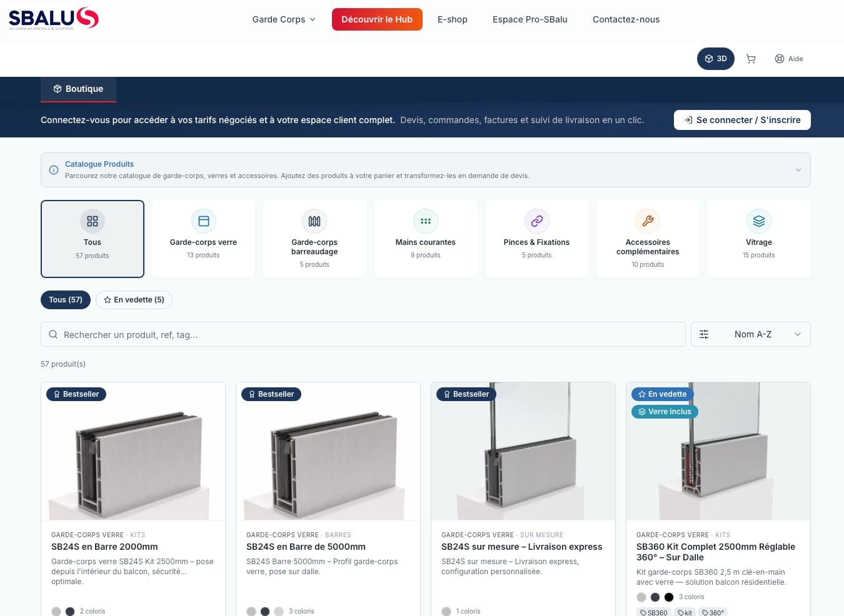Select the Tous (57) filter pill
This screenshot has height=616, width=844.
[x=66, y=300]
